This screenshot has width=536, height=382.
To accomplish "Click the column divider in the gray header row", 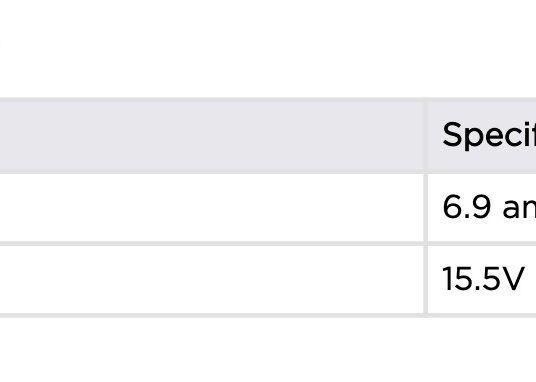I will pos(426,135).
